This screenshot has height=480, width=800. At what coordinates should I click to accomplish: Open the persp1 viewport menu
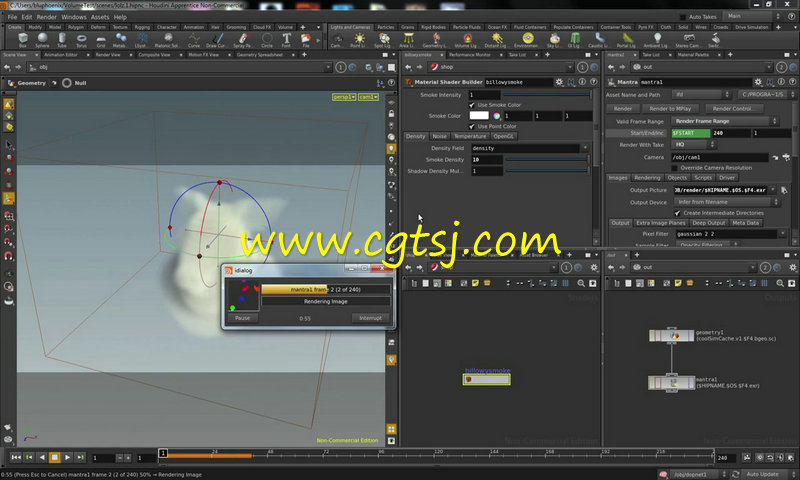pyautogui.click(x=344, y=97)
